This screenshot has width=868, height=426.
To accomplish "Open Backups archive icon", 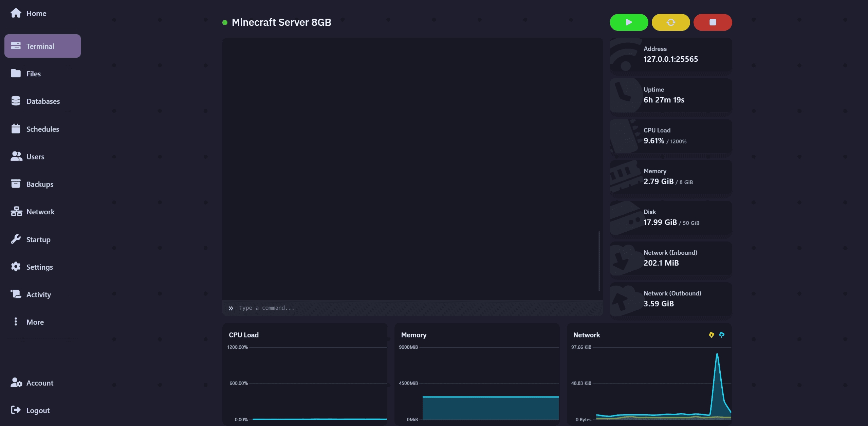I will coord(16,184).
